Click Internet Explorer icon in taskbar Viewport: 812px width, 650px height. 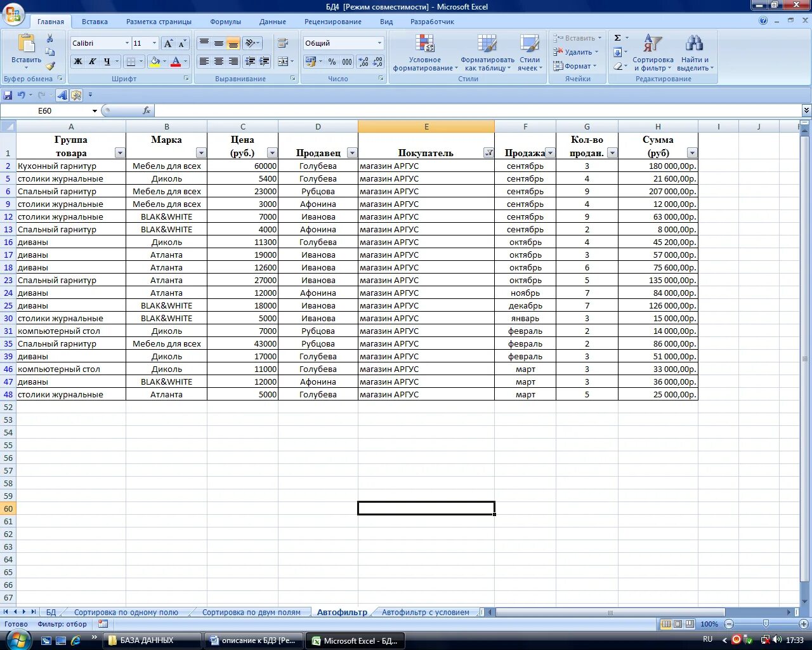[75, 640]
